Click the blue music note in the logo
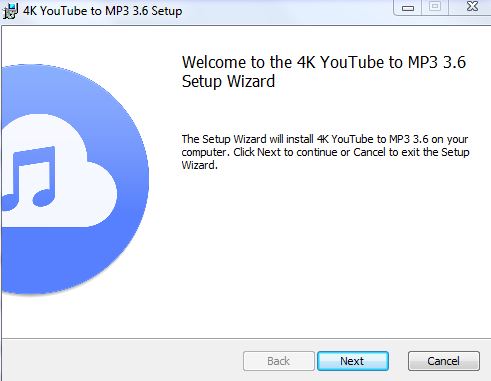The height and width of the screenshot is (381, 491). (29, 178)
